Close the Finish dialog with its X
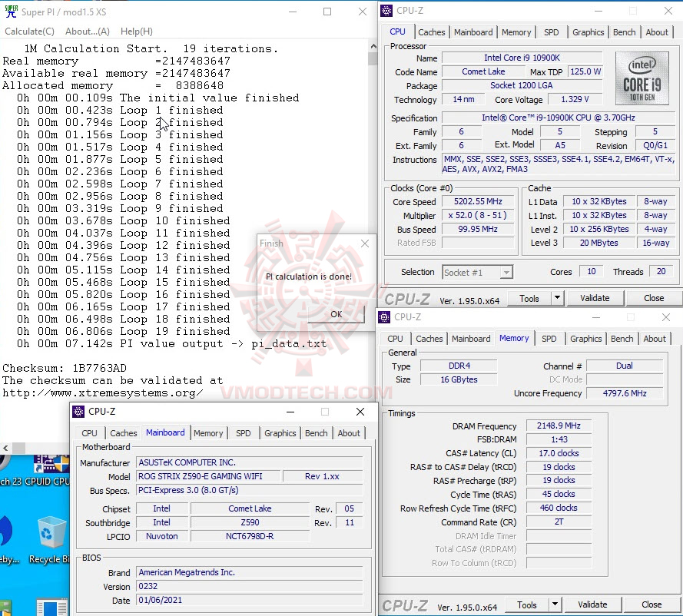Viewport: 683px width, 616px height. click(365, 243)
